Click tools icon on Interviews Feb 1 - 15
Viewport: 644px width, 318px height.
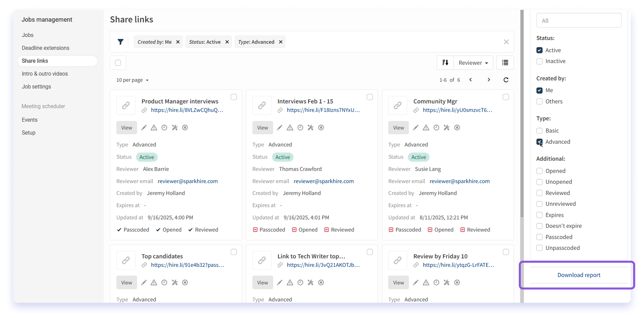point(310,128)
